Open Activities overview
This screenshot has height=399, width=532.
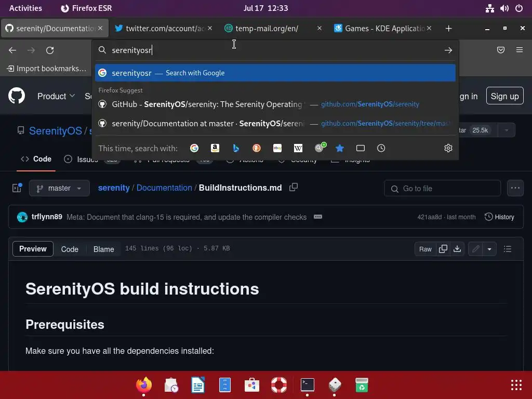[25, 8]
